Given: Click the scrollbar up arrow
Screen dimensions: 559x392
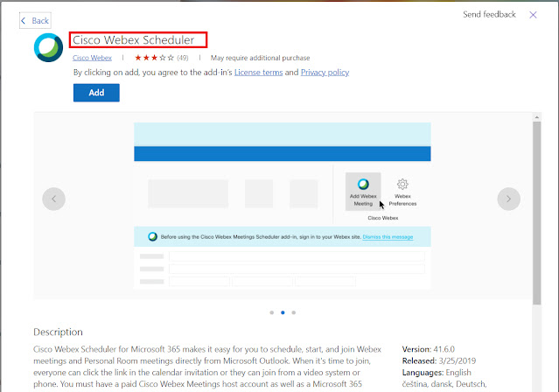Looking at the screenshot, I should [x=537, y=117].
